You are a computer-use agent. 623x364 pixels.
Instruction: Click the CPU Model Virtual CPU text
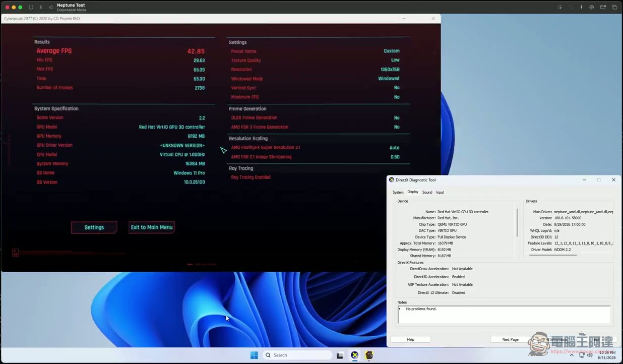pyautogui.click(x=182, y=155)
